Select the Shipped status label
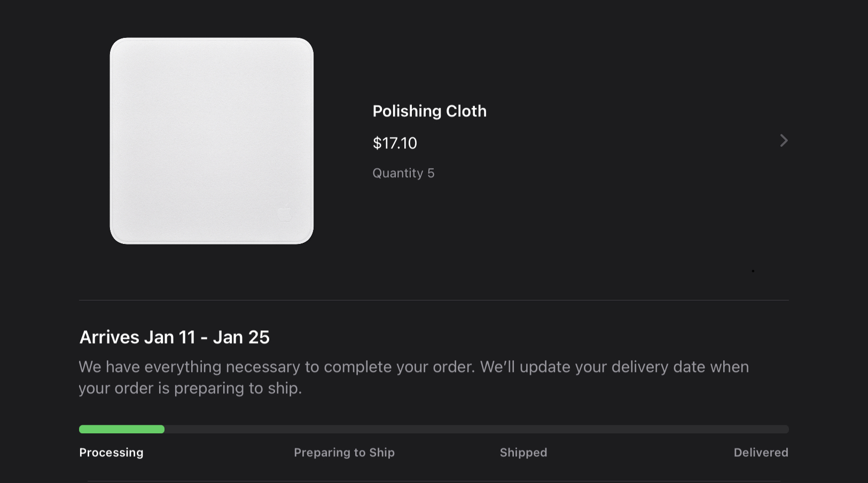This screenshot has width=868, height=483. (523, 453)
